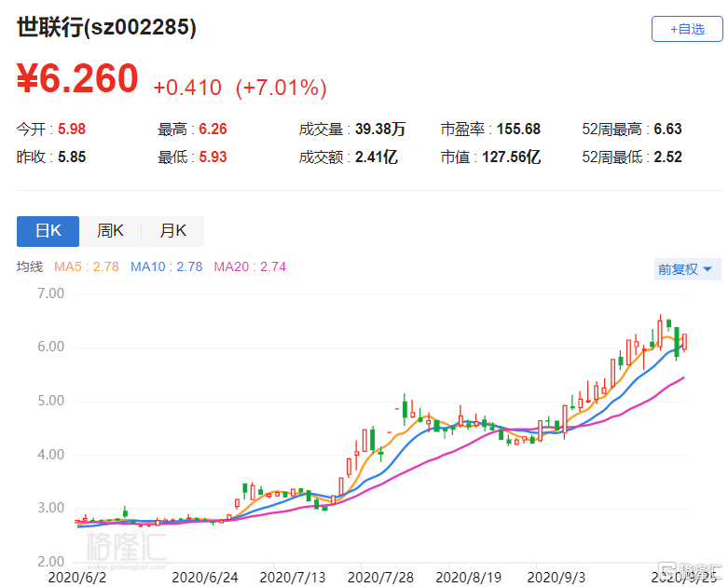The image size is (728, 587).
Task: Click the MA20 : 2.74 legend label
Action: pyautogui.click(x=250, y=266)
